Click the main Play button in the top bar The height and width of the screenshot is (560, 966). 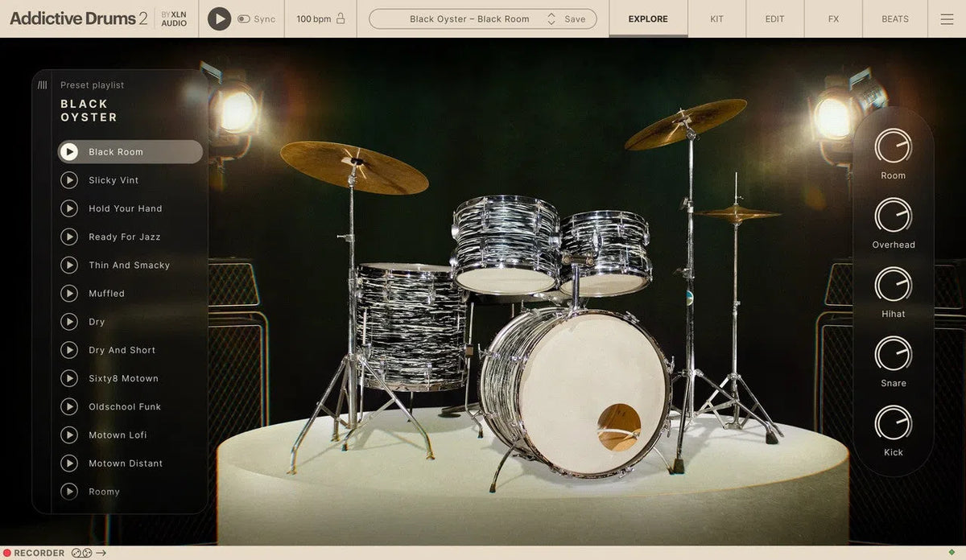218,19
